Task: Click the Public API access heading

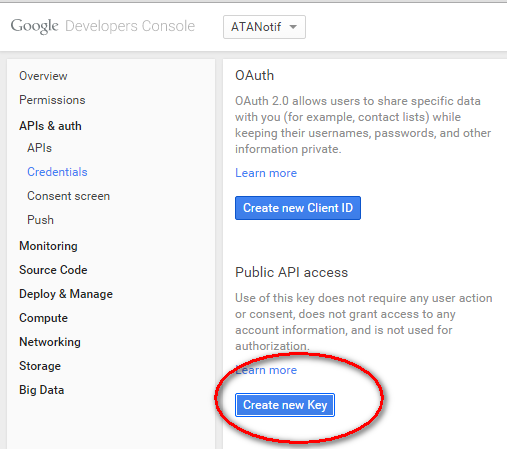Action: (x=291, y=272)
